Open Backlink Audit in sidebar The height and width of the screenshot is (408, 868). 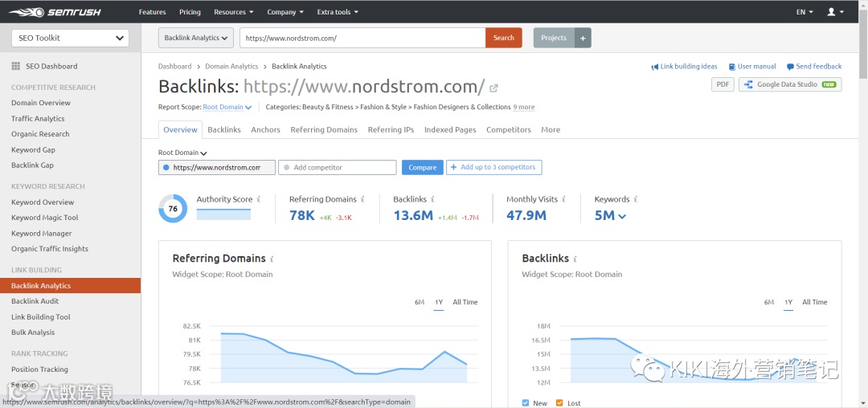pyautogui.click(x=35, y=301)
